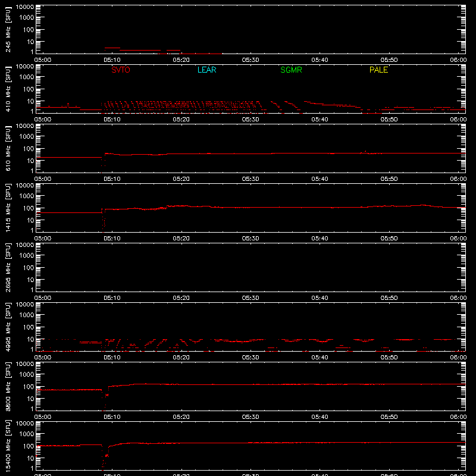Click 05:00 time label under 610 MHz plot
The width and height of the screenshot is (476, 476).
42,179
